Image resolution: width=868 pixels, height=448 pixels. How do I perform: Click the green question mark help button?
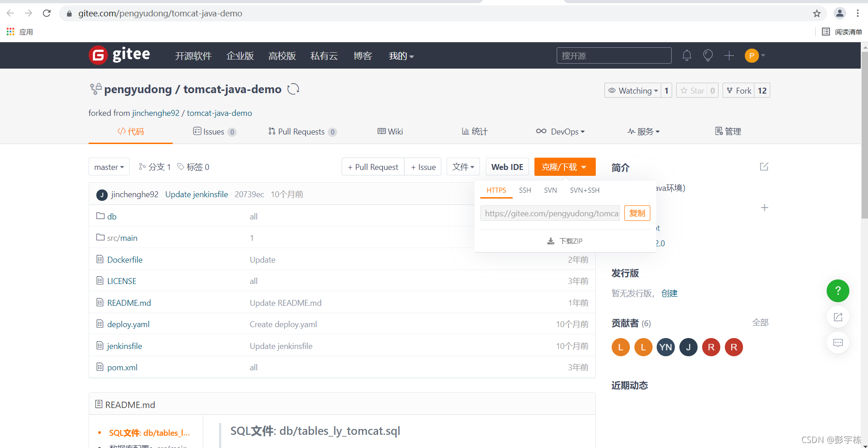point(838,291)
